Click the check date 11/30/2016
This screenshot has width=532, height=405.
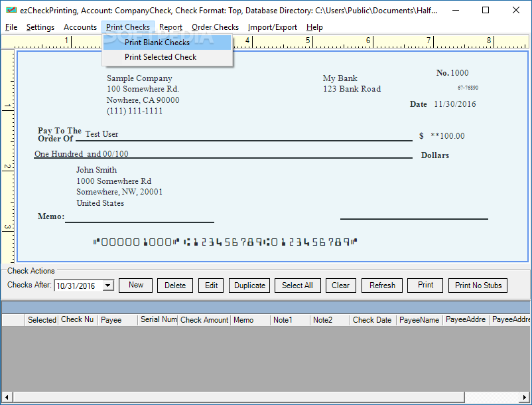coord(455,104)
